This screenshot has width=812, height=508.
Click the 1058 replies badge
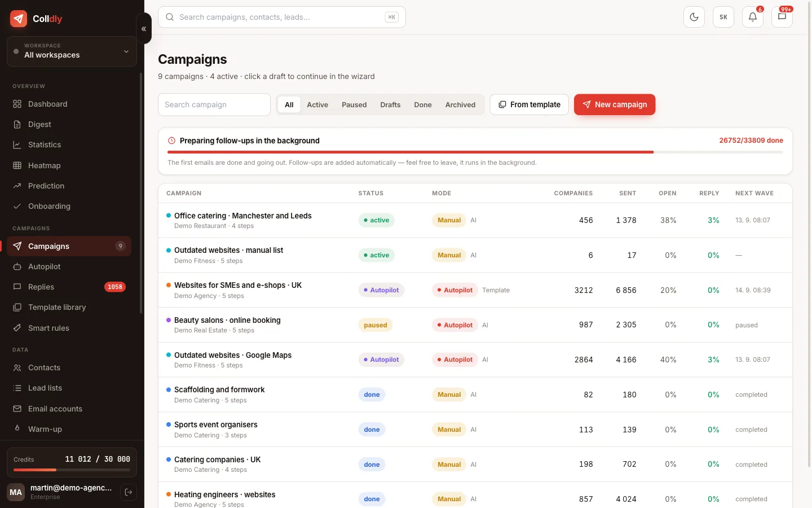coord(115,287)
